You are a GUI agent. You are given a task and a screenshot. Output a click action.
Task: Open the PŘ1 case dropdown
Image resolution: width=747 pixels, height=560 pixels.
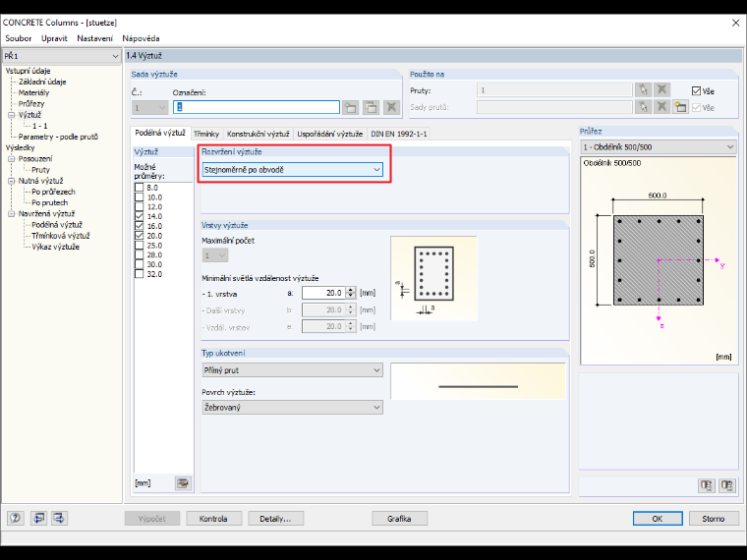pos(61,56)
